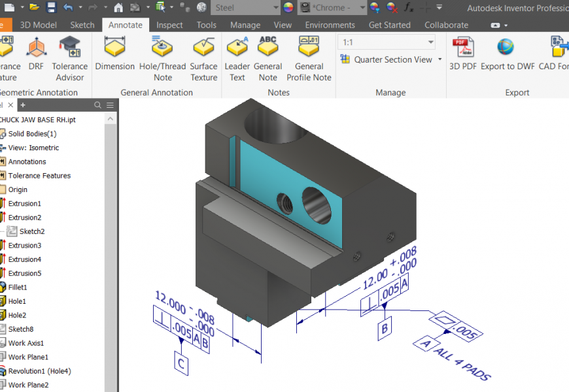Add a General Note

[267, 59]
